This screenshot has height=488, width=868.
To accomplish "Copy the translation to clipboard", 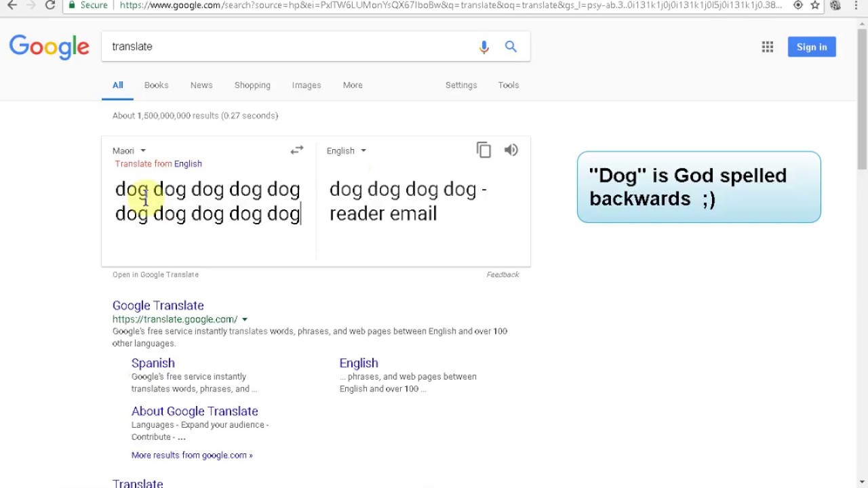I will click(x=484, y=150).
